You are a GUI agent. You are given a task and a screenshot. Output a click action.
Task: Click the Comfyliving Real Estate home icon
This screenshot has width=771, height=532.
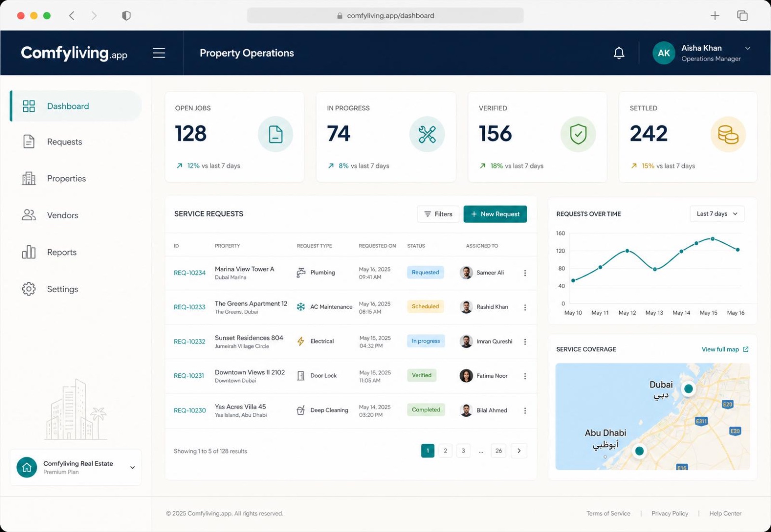[27, 467]
